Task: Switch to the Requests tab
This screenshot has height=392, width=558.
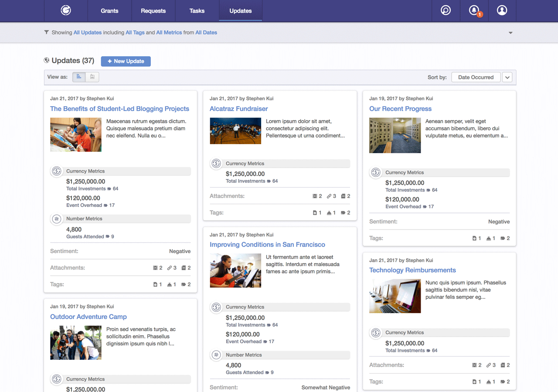Action: (153, 10)
